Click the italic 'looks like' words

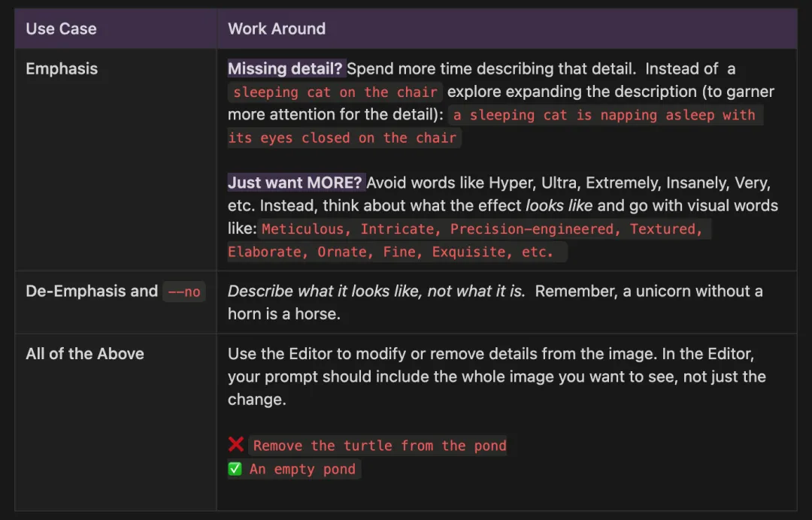559,205
